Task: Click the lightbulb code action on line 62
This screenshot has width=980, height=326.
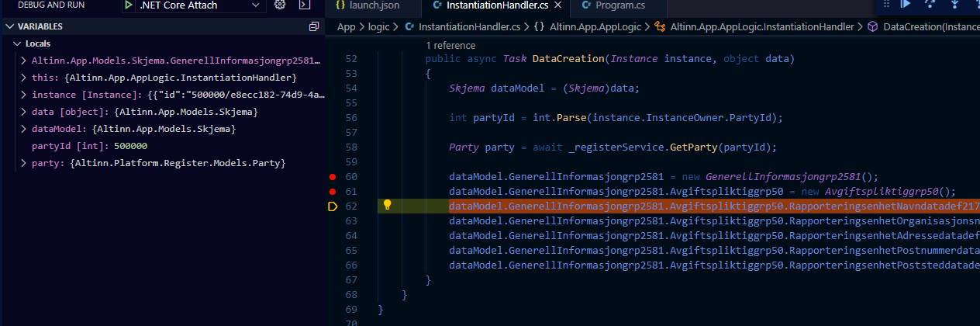Action: tap(387, 206)
